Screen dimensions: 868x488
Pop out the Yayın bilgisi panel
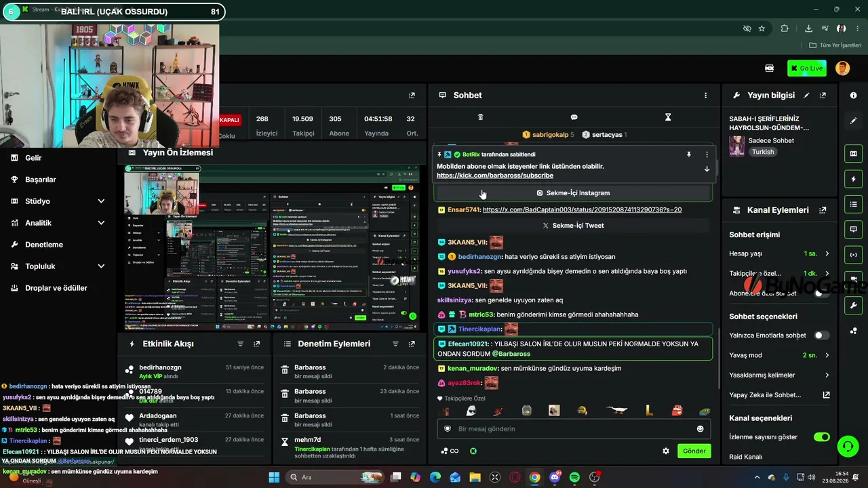(x=823, y=96)
